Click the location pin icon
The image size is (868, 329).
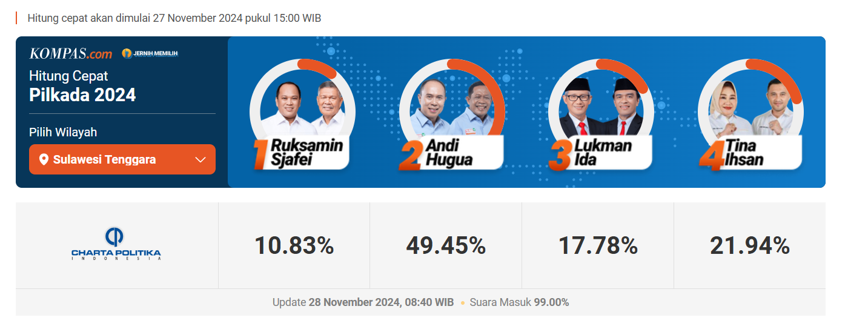44,160
